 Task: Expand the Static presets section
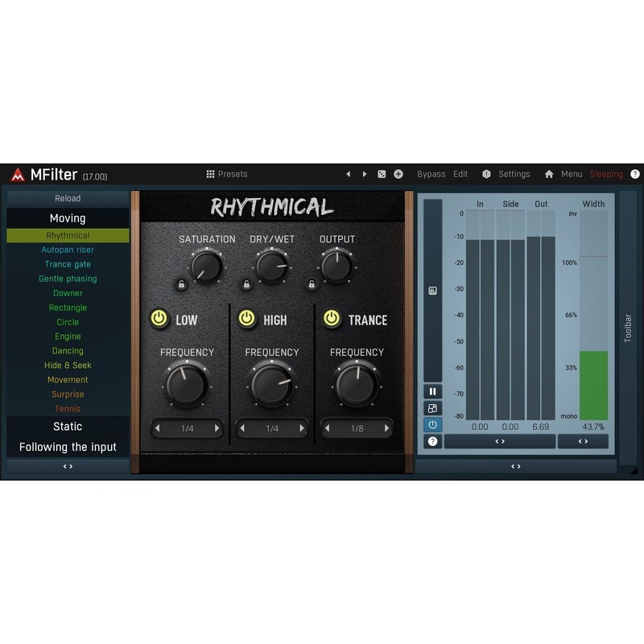pyautogui.click(x=68, y=427)
